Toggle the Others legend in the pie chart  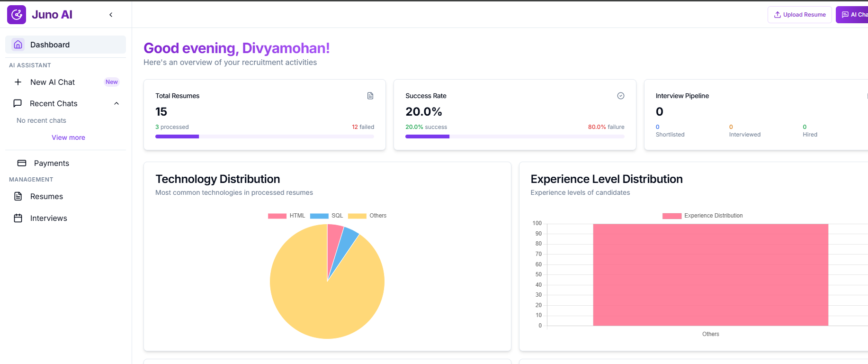tap(367, 216)
